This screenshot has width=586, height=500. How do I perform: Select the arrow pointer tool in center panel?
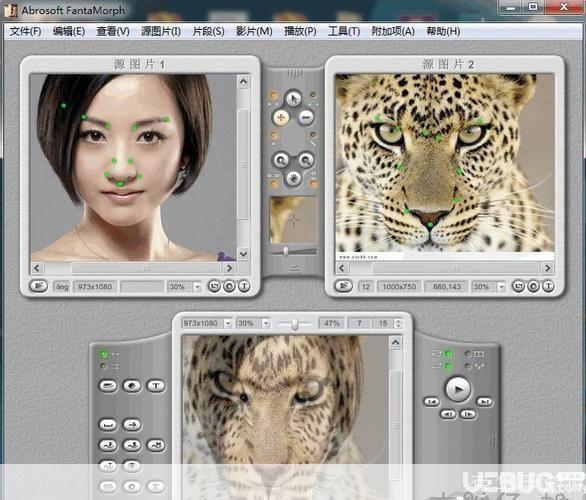(x=293, y=99)
